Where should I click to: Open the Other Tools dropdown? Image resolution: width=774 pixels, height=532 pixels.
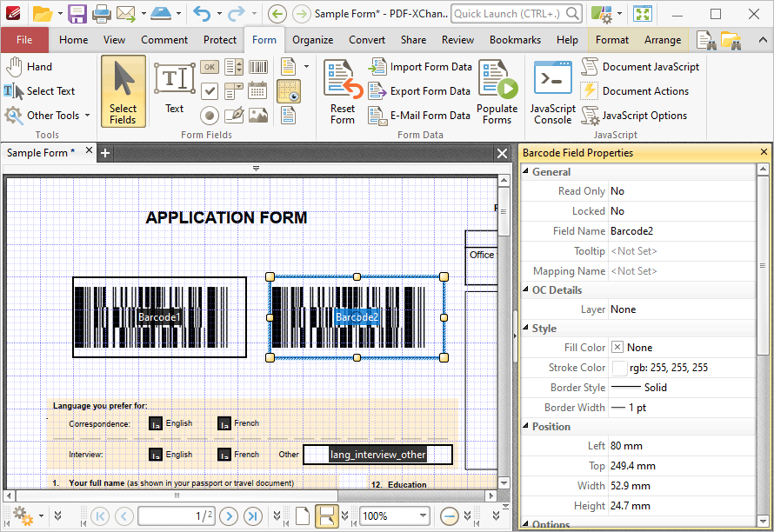point(47,116)
